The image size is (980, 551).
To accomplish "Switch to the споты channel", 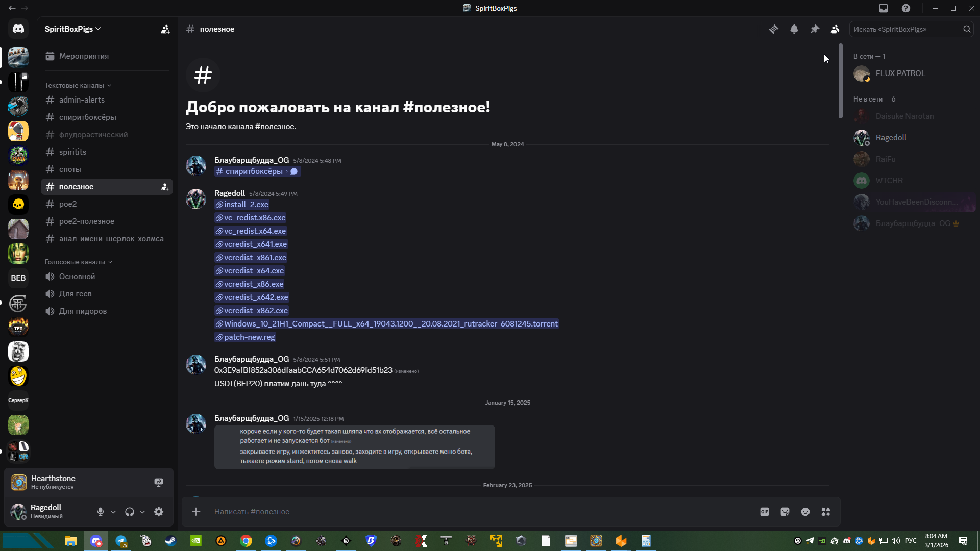I will coord(70,169).
